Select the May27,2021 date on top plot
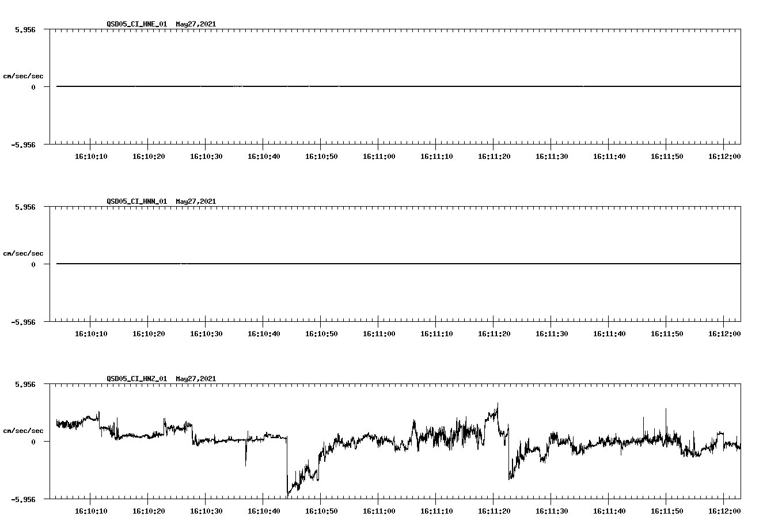The width and height of the screenshot is (782, 532). click(195, 24)
